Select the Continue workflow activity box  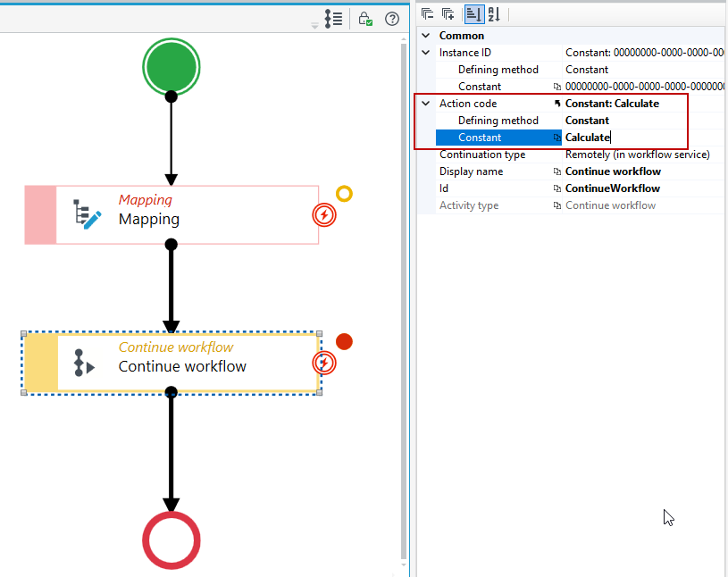[172, 363]
